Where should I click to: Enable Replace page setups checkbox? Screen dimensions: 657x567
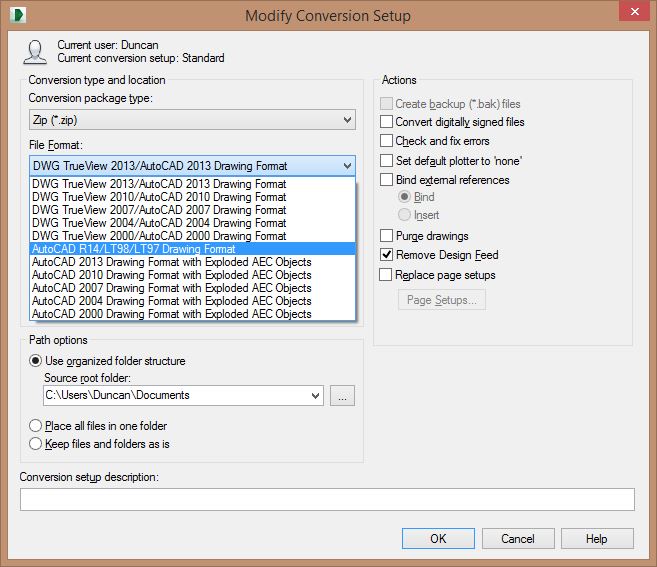385,275
